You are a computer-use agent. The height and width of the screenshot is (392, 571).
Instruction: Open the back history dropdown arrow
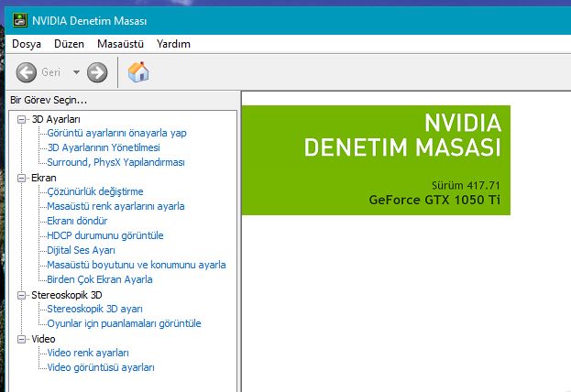point(76,72)
